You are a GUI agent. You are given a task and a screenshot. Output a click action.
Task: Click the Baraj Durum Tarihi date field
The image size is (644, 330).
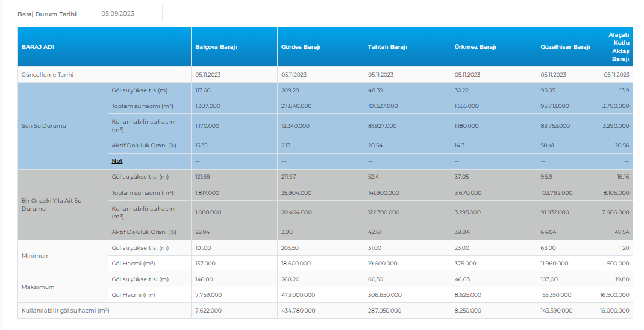129,13
